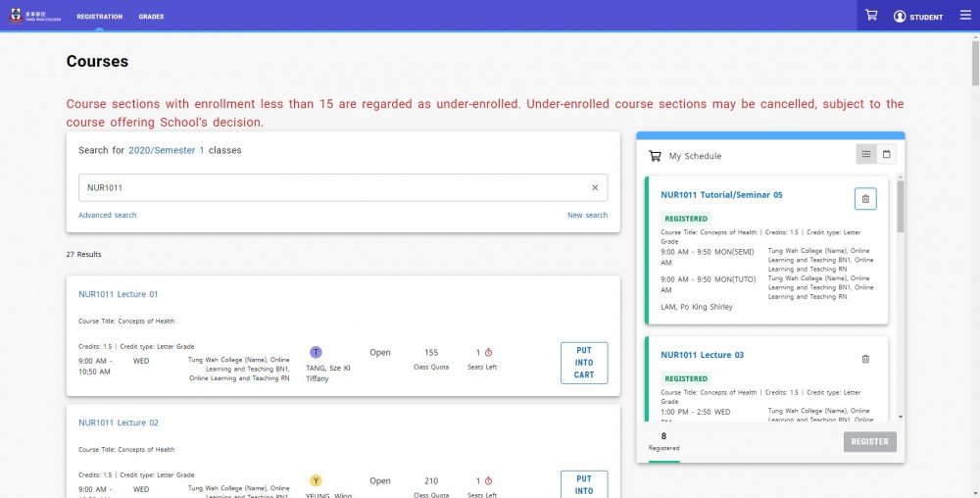Put NUR1011 Lecture 01 into cart
Viewport: 980px width, 498px height.
pyautogui.click(x=584, y=363)
